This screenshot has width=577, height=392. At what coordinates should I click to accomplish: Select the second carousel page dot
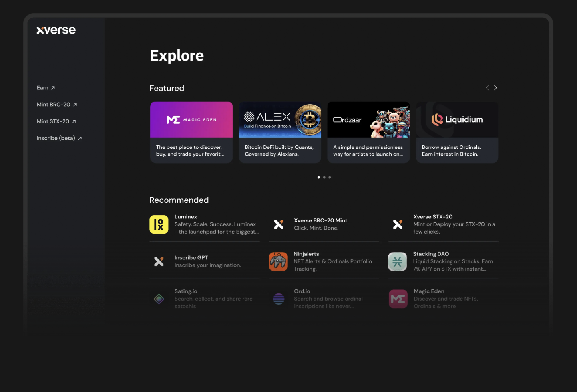pos(324,177)
